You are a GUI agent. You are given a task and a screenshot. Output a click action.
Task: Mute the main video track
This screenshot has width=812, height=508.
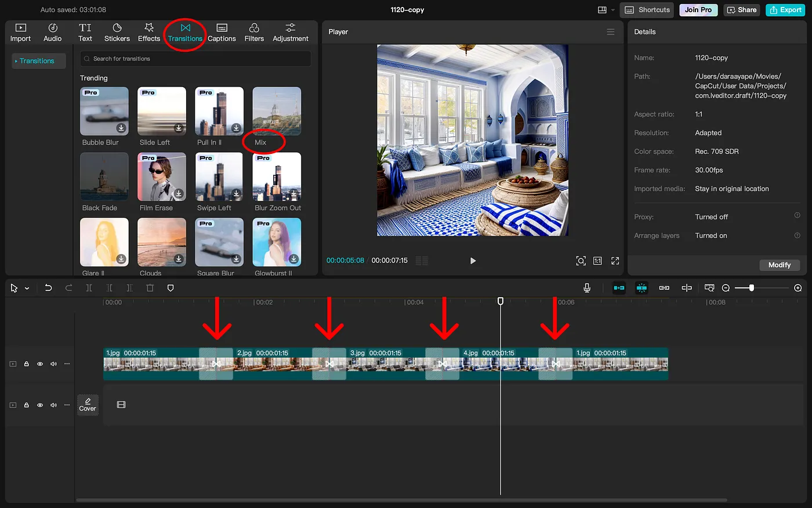tap(53, 364)
